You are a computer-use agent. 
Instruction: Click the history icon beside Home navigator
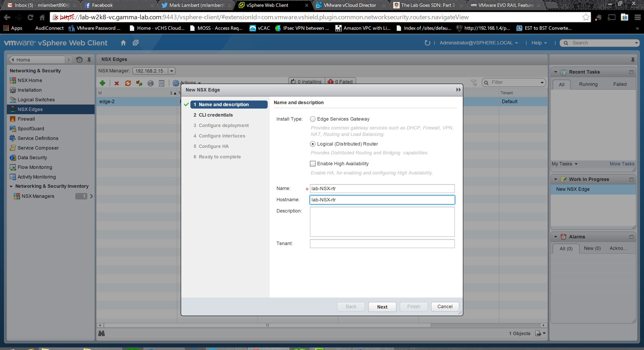tap(79, 60)
